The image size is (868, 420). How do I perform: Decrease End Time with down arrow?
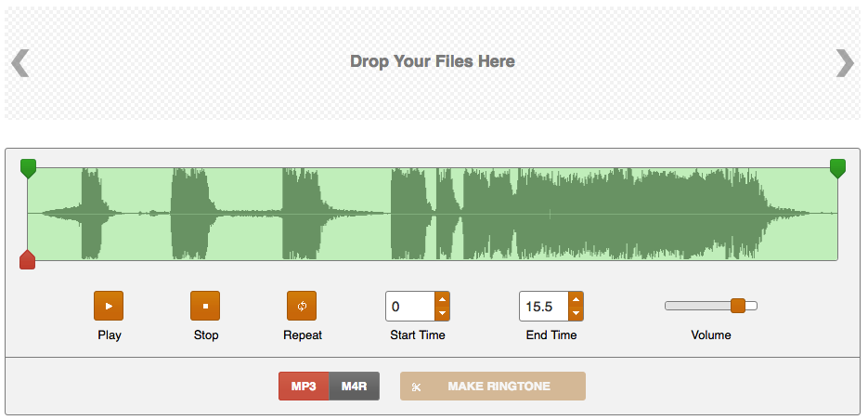tap(576, 314)
